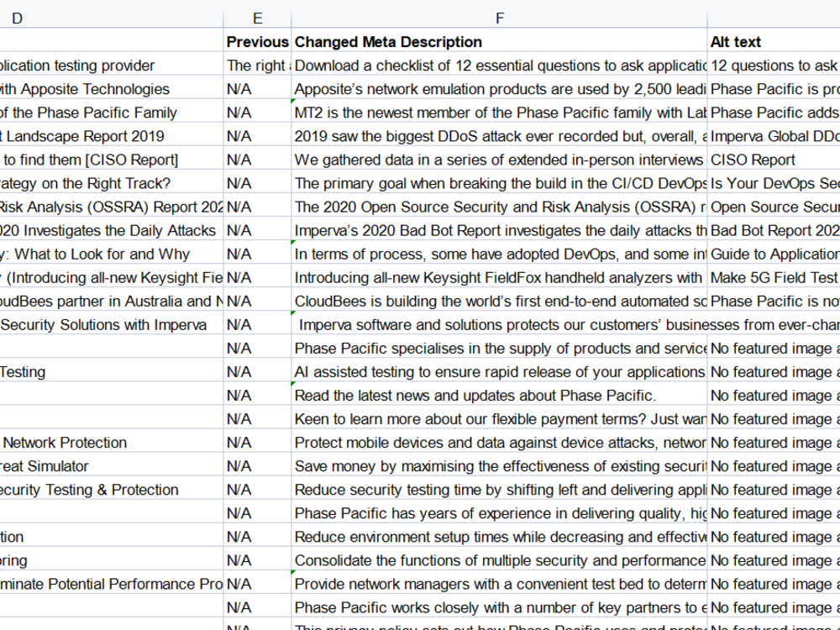The width and height of the screenshot is (840, 630).
Task: Select cell 'Provide network managers with a convenient'
Action: tap(499, 584)
